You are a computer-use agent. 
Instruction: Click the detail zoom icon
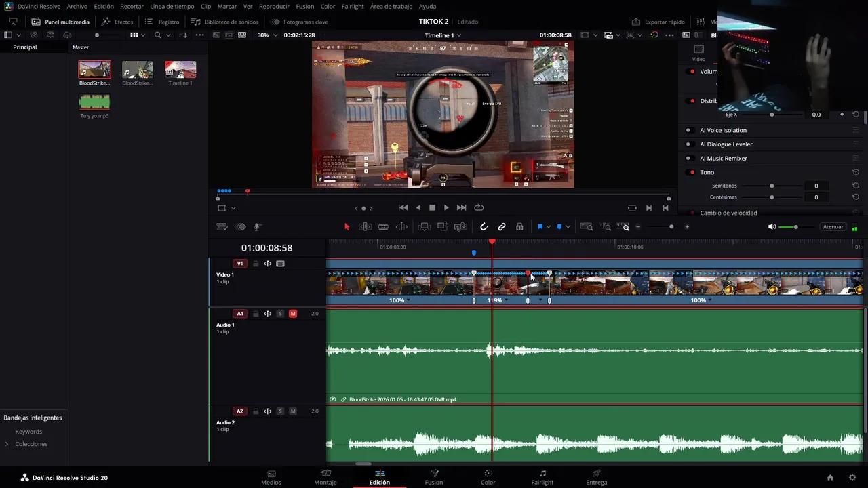coord(606,227)
